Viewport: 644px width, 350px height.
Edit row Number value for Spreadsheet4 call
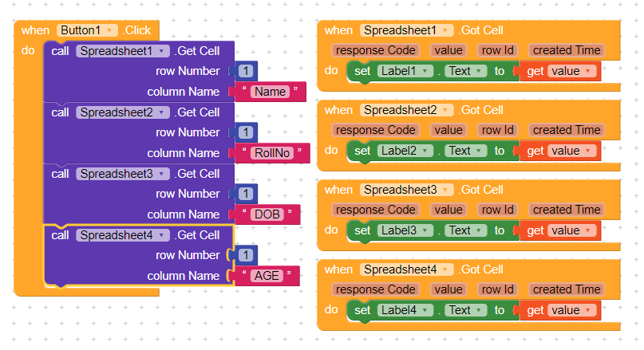246,255
